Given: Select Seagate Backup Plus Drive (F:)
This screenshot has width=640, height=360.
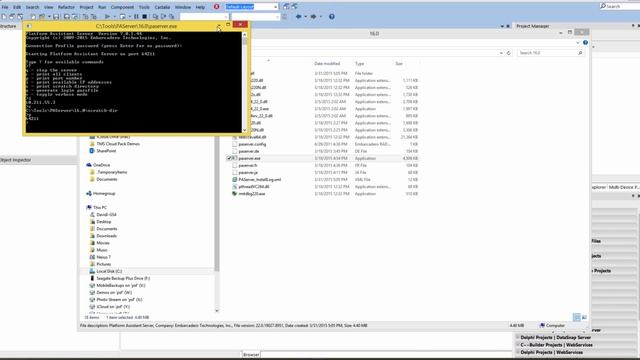Looking at the screenshot, I should (123, 278).
